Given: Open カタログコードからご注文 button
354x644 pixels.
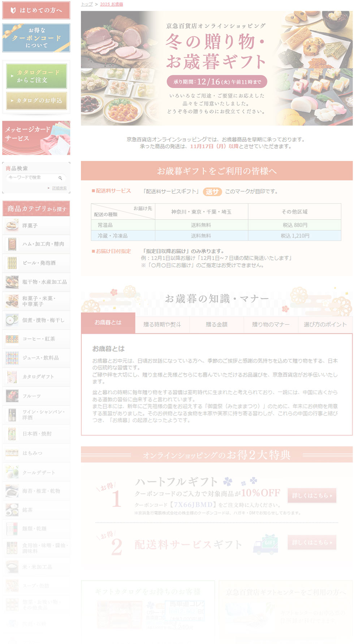Looking at the screenshot, I should coord(36,76).
